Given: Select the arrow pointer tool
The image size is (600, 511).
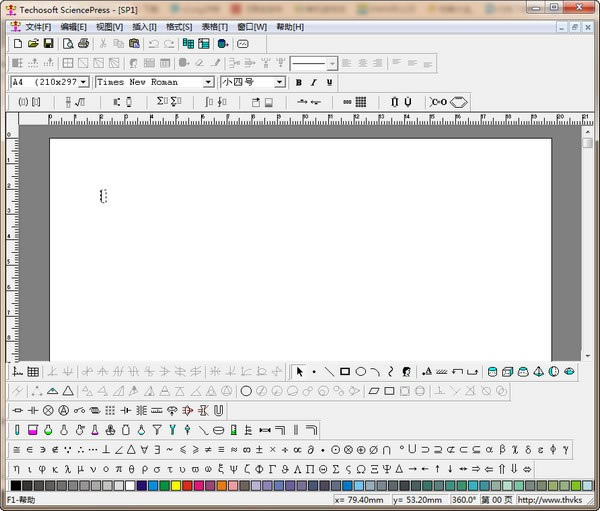Looking at the screenshot, I should [299, 371].
